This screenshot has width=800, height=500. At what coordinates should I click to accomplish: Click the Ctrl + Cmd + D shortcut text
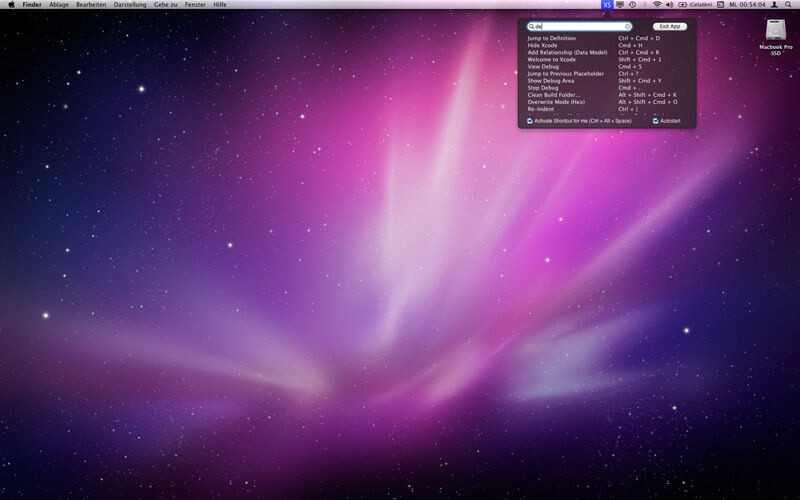pos(639,38)
